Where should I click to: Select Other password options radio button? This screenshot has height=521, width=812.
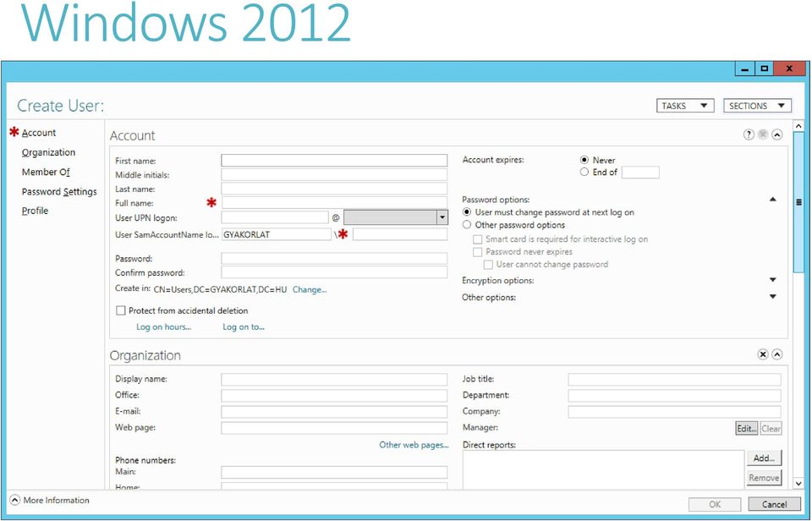467,225
